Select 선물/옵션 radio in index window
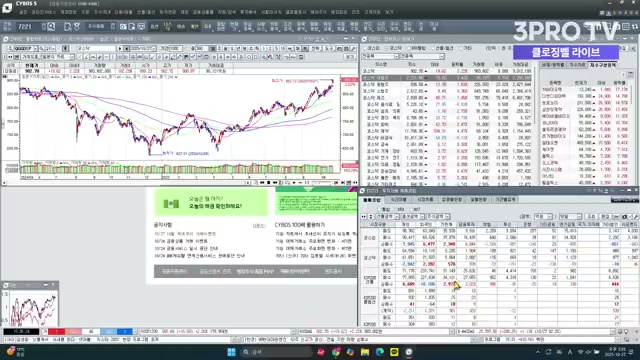The height and width of the screenshot is (360, 640). [433, 48]
